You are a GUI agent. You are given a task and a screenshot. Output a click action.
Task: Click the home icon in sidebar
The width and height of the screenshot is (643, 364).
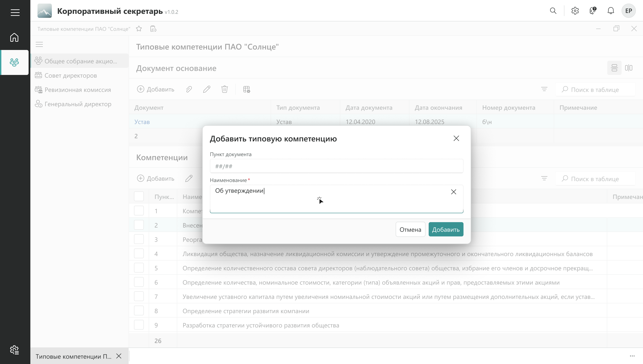[14, 37]
